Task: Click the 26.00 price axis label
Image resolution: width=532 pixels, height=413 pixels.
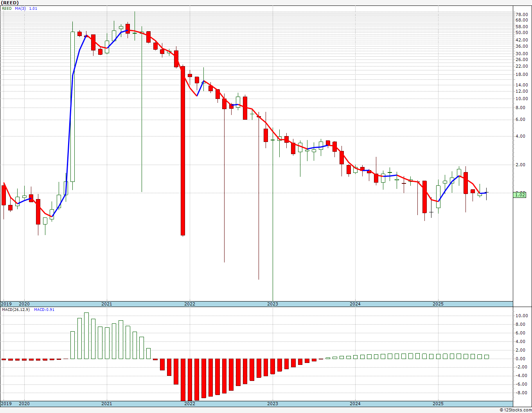Action: (522, 59)
